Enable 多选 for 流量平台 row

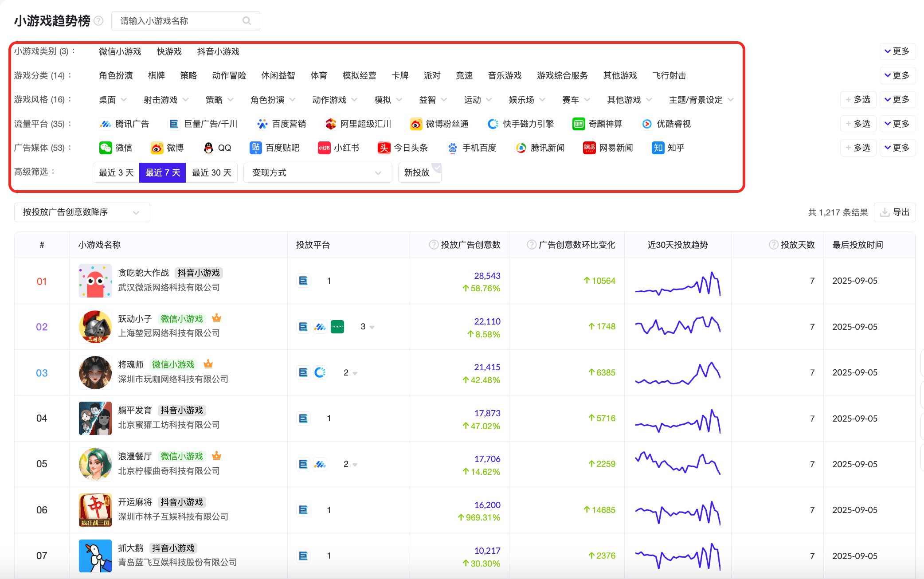point(857,124)
